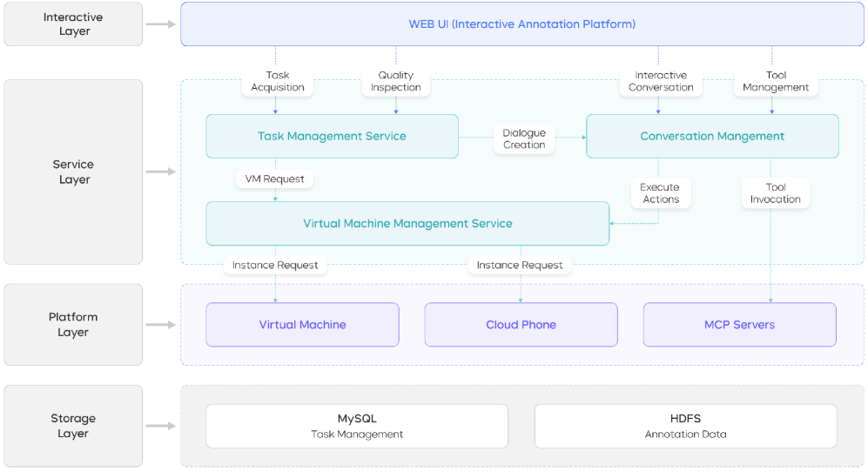Select the Cloud Phone box
The height and width of the screenshot is (472, 868).
click(x=521, y=325)
